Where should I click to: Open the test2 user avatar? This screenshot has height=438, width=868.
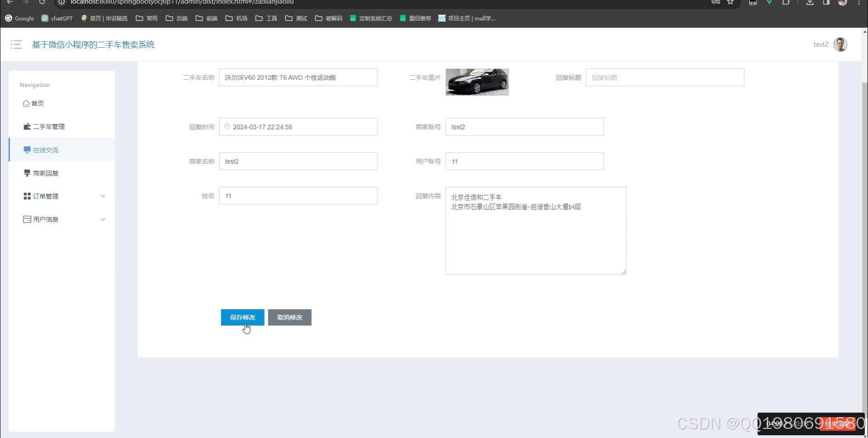(840, 44)
